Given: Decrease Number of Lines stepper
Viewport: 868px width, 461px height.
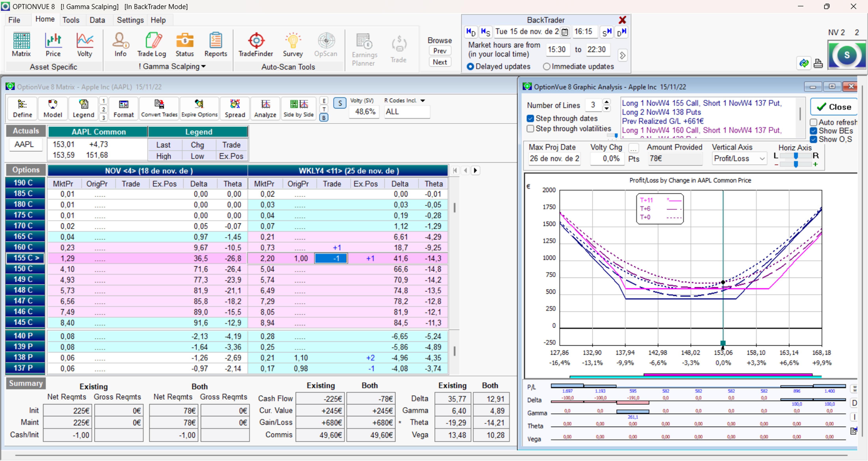Looking at the screenshot, I should tap(607, 109).
